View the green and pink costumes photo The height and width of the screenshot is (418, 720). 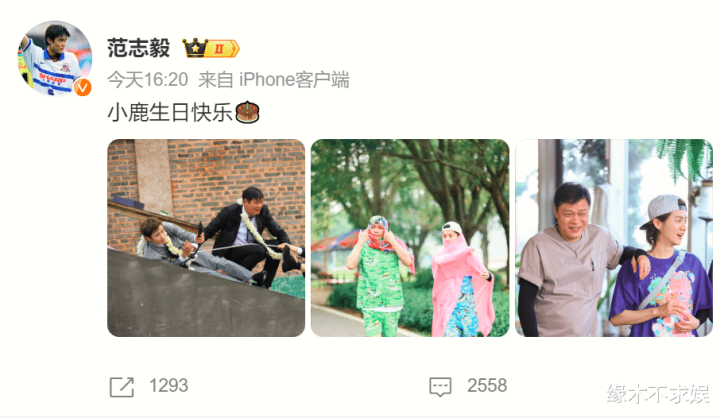[410, 238]
